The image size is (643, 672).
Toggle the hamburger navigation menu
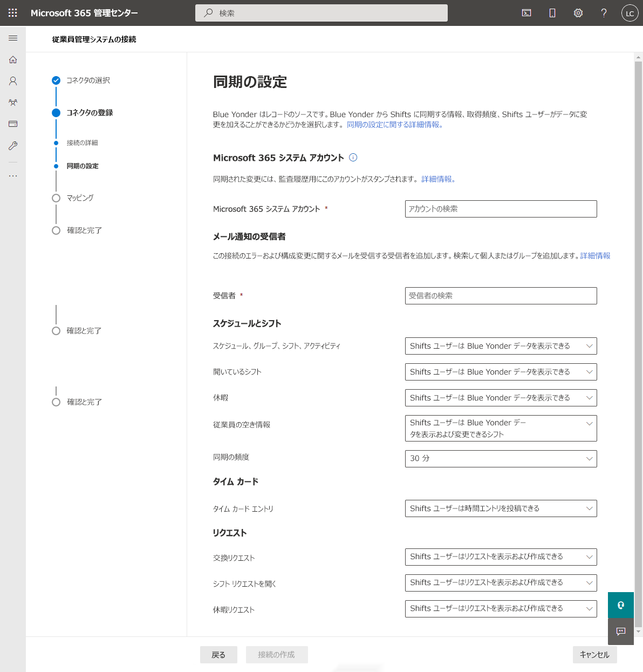coord(13,38)
